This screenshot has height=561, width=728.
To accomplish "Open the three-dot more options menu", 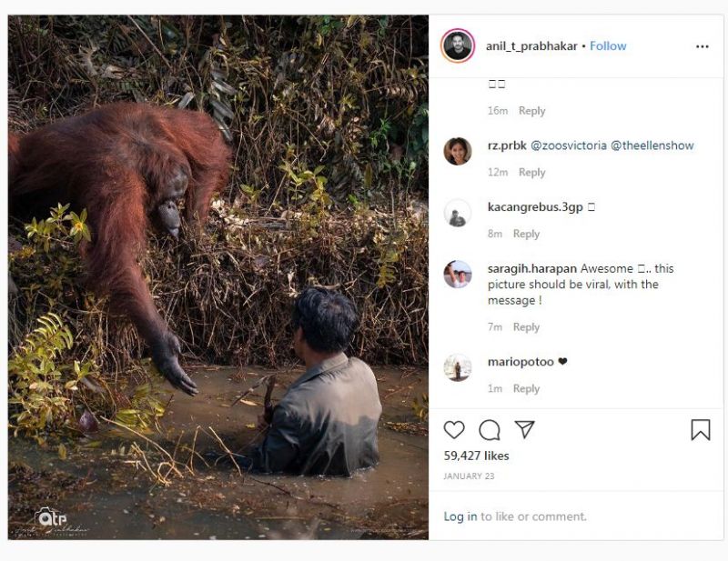I will (702, 46).
